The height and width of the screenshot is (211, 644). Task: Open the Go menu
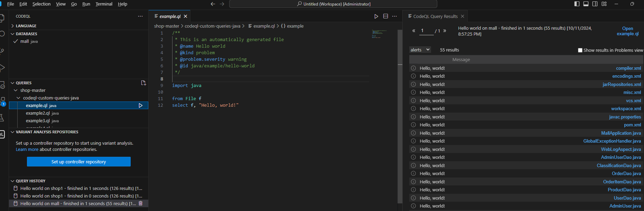point(74,4)
